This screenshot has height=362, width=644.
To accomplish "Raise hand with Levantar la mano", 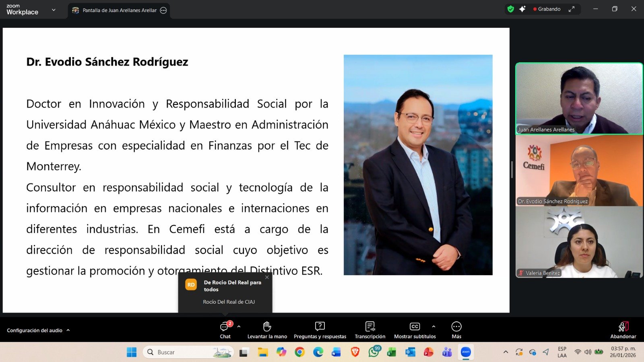I will click(x=267, y=330).
